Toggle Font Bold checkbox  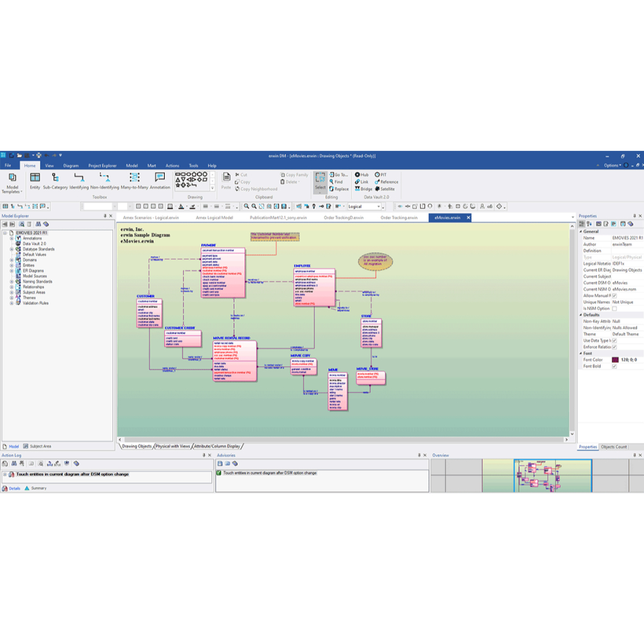[614, 367]
